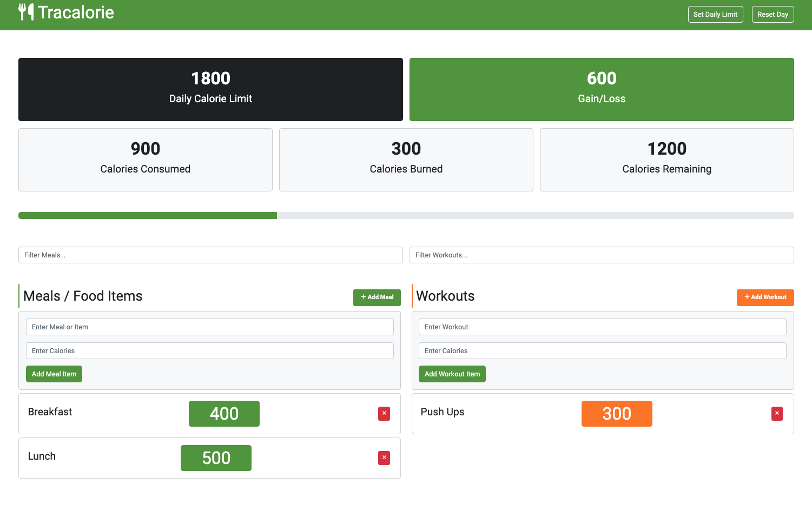Remove the Lunch meal entry
This screenshot has height=517, width=812.
click(x=384, y=458)
